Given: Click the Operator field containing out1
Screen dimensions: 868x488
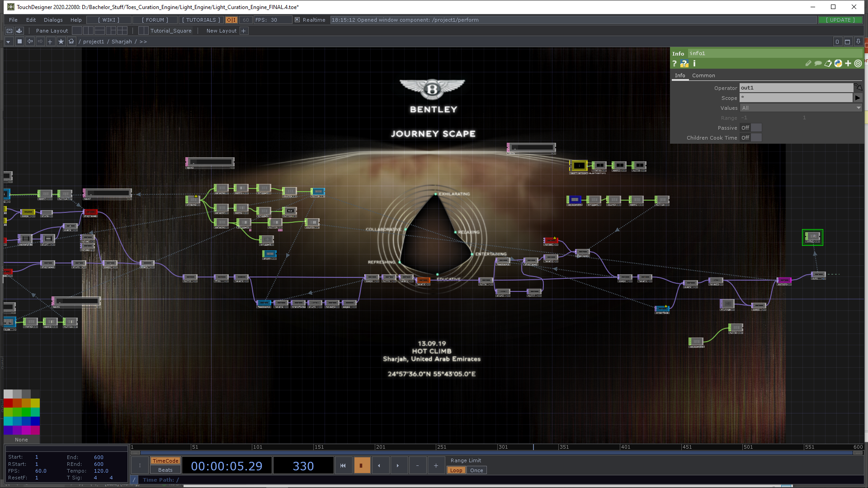Looking at the screenshot, I should coord(797,88).
